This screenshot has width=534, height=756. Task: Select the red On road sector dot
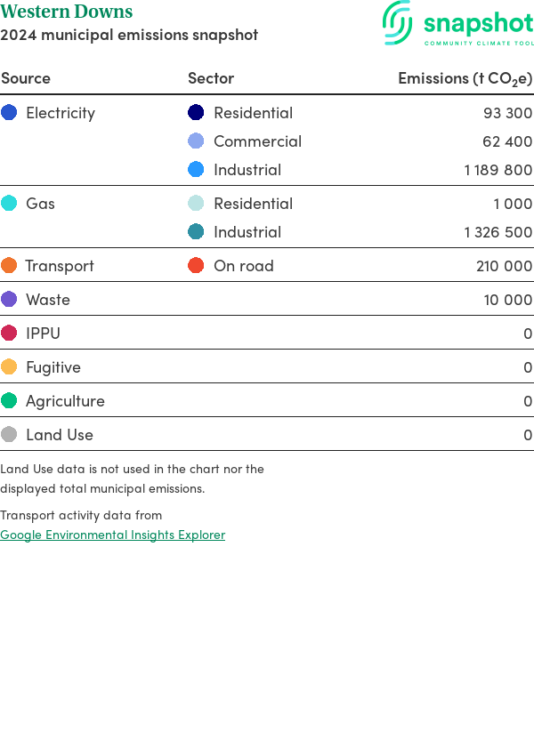(196, 266)
